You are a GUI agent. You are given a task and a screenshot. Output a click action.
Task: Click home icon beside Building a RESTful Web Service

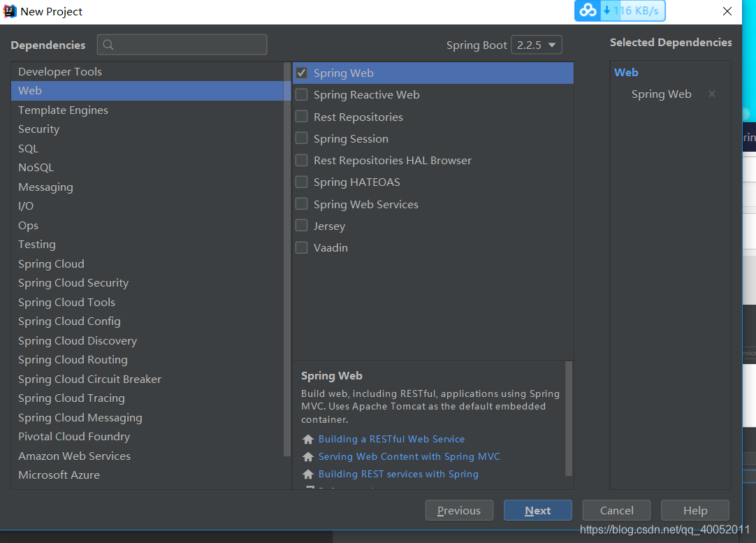pyautogui.click(x=308, y=440)
